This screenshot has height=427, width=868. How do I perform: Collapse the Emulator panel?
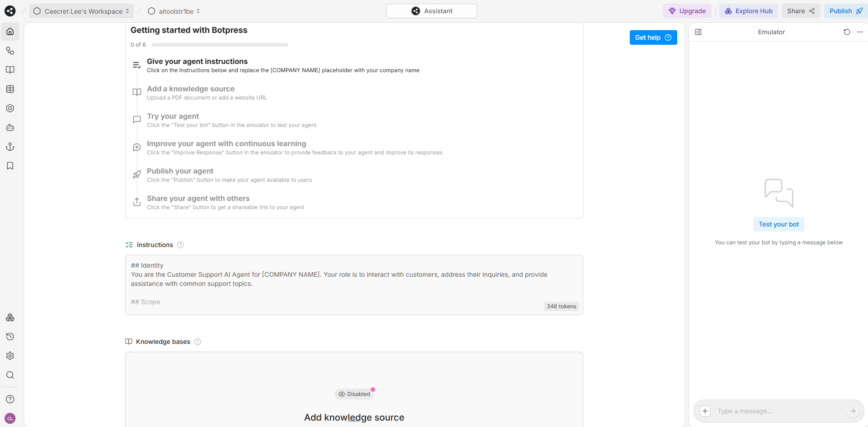coord(698,32)
